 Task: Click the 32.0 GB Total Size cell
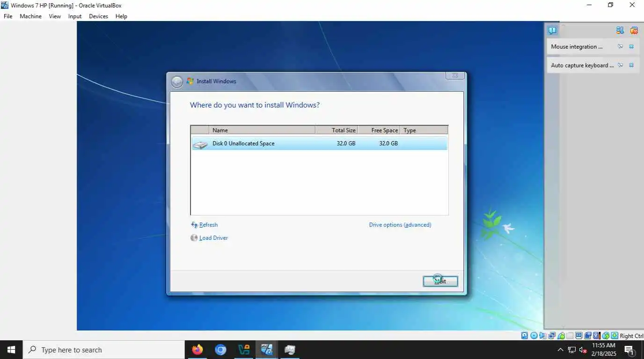(x=346, y=144)
